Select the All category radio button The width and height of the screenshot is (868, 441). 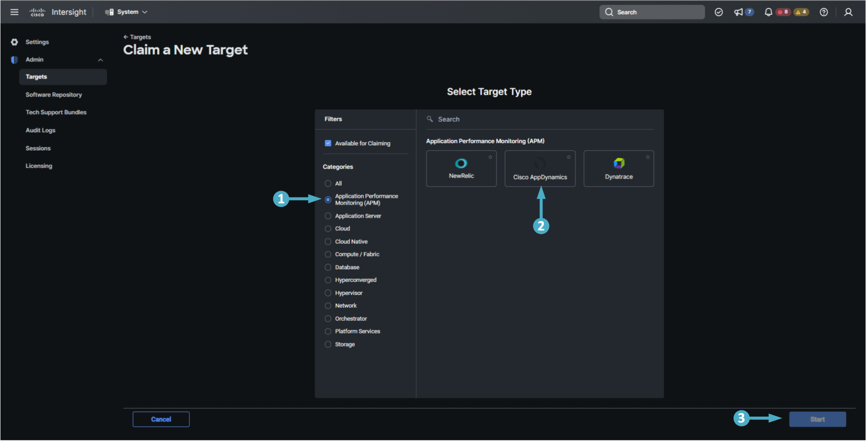328,183
